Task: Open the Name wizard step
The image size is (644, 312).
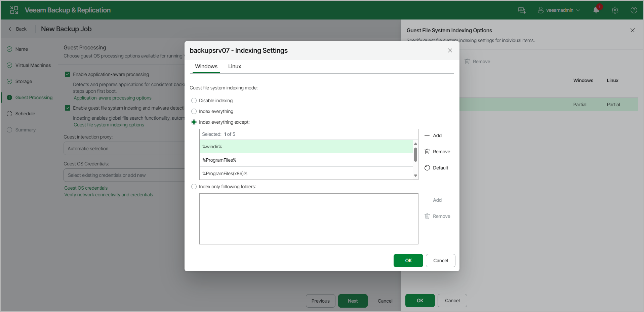Action: coord(22,49)
